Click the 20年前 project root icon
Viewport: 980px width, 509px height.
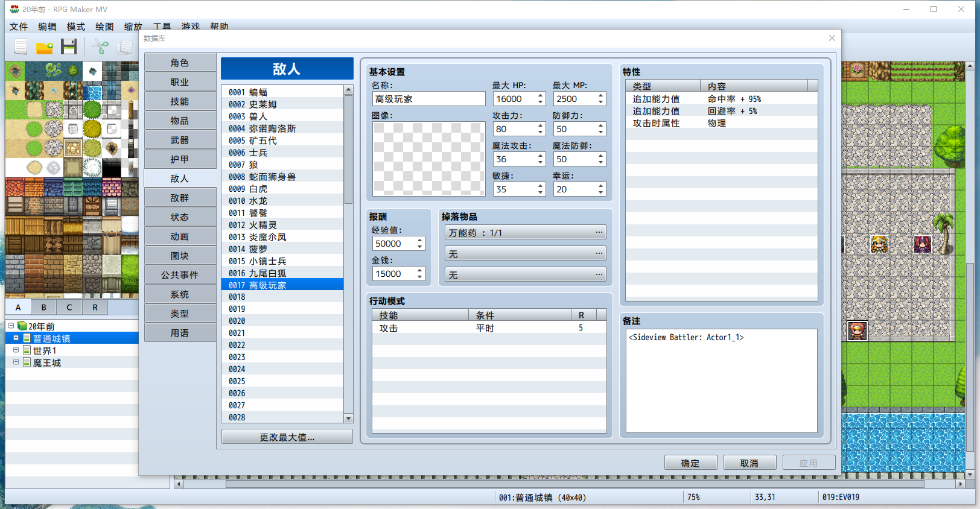[x=22, y=326]
